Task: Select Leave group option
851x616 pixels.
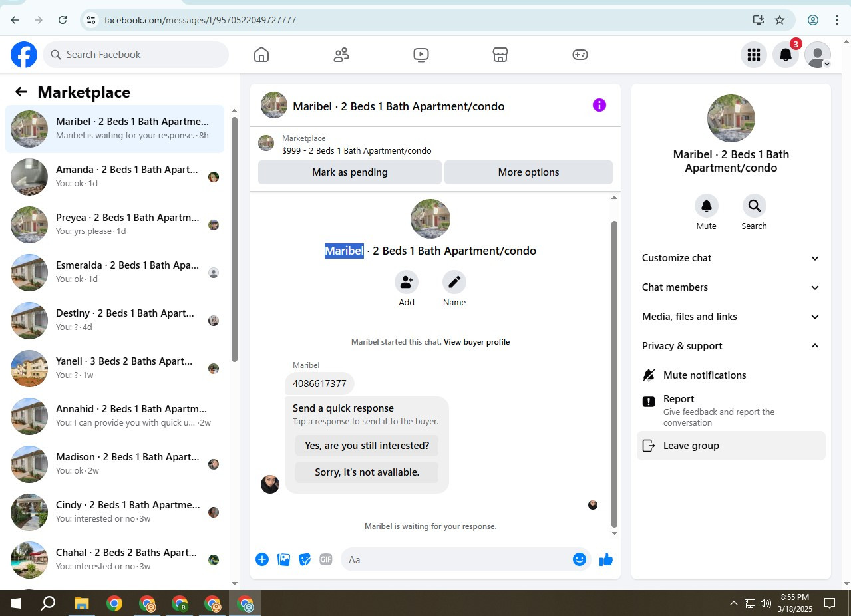Action: (731, 446)
